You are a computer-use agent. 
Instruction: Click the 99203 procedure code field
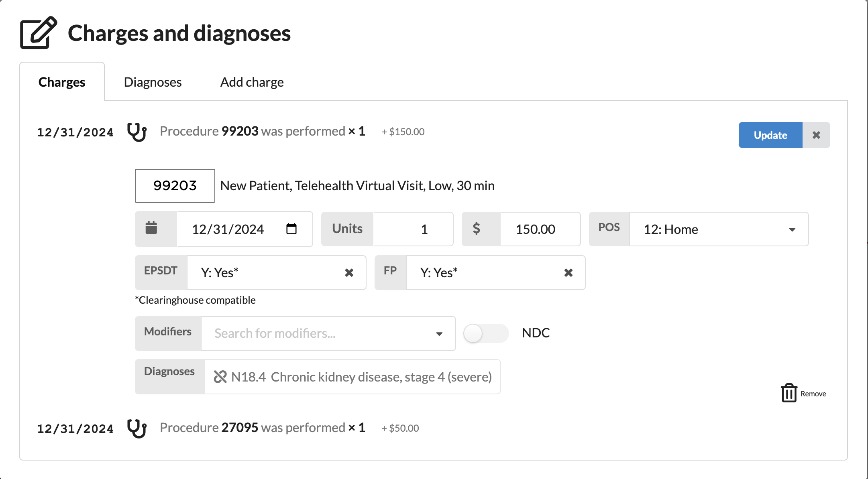pos(175,186)
